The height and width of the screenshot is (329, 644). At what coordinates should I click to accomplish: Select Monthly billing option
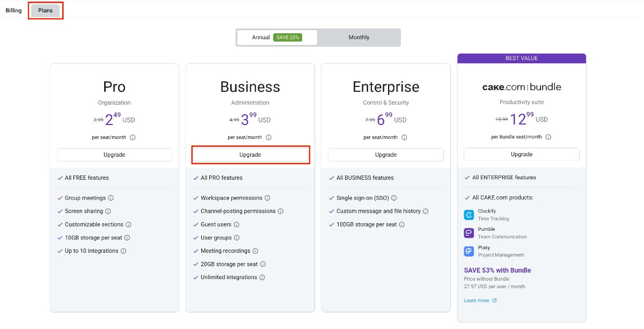(x=359, y=38)
